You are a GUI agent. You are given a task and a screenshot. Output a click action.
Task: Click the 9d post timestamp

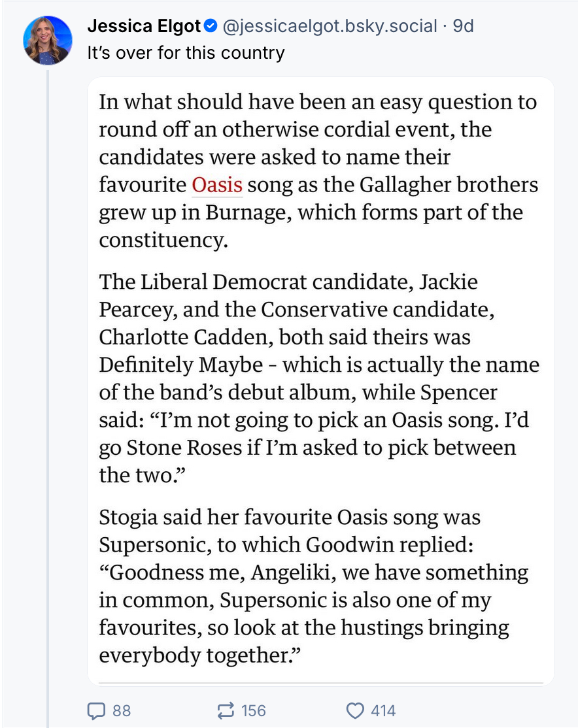pos(464,26)
